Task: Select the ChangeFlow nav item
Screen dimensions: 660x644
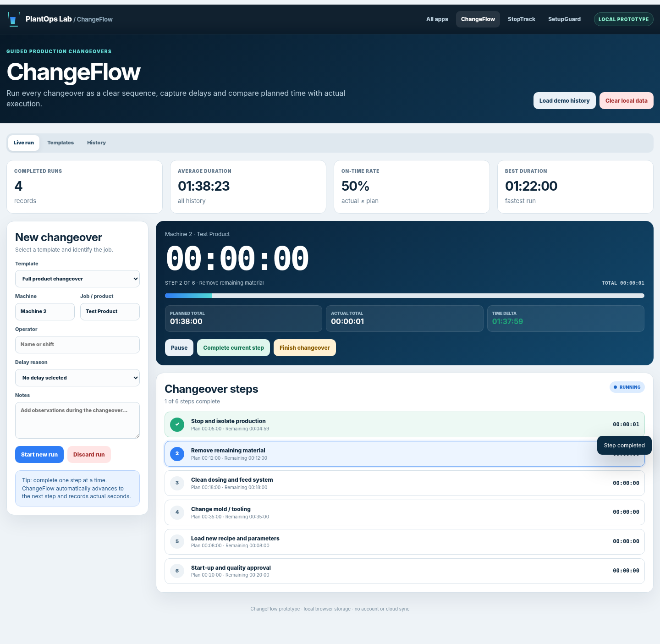Action: click(478, 19)
